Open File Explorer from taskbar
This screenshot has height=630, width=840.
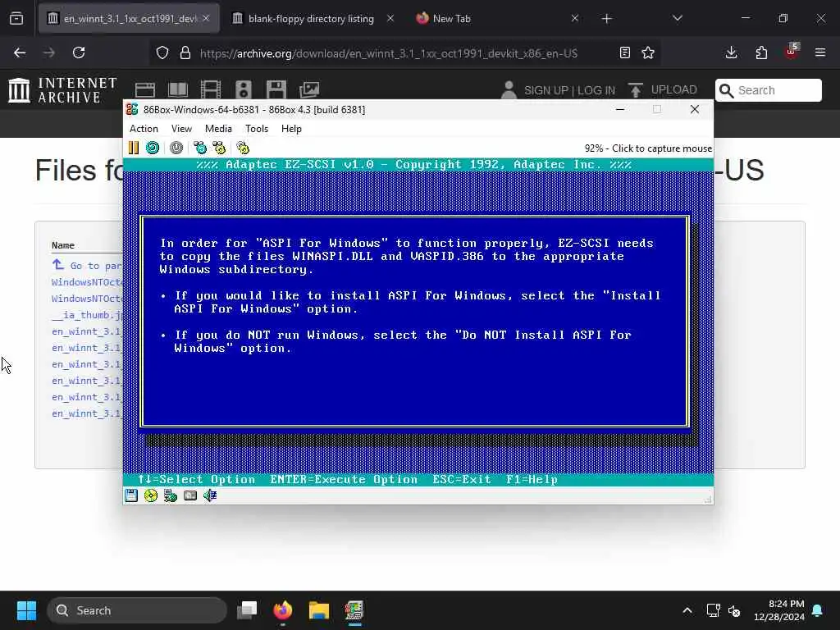[x=319, y=610]
